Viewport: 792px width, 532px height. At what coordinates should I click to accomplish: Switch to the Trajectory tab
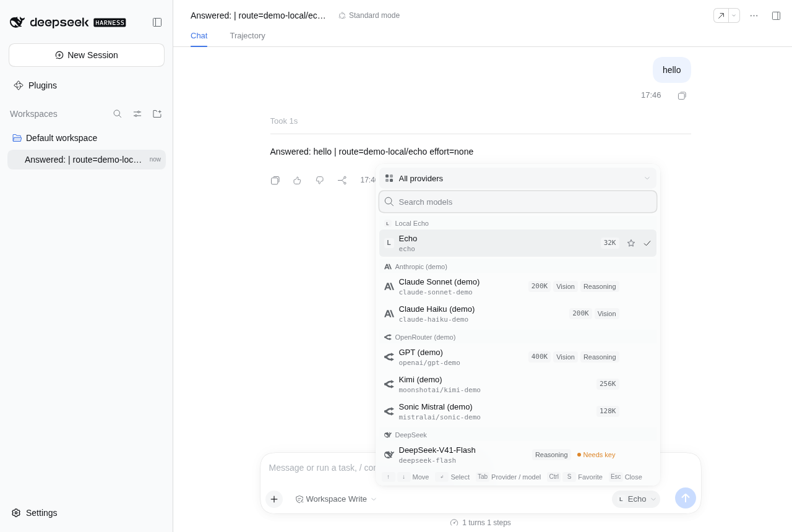pos(247,36)
